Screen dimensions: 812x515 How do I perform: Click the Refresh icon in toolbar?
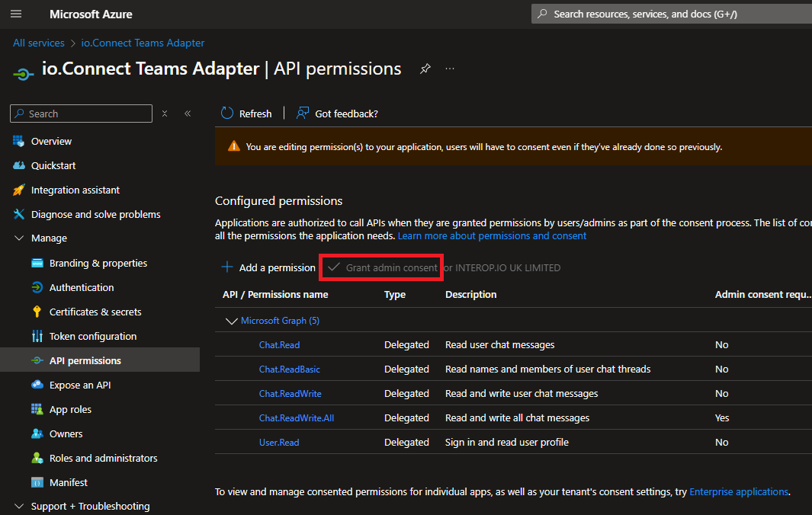click(227, 114)
